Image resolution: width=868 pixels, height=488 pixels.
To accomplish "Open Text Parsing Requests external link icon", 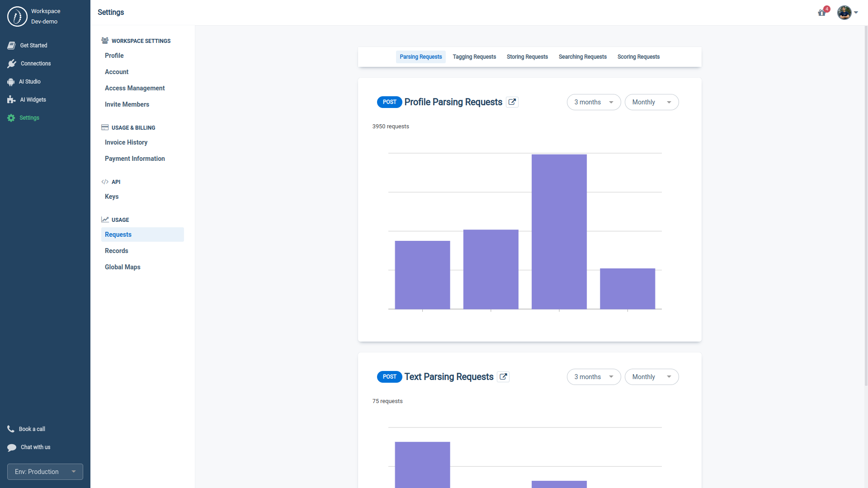I will [503, 377].
